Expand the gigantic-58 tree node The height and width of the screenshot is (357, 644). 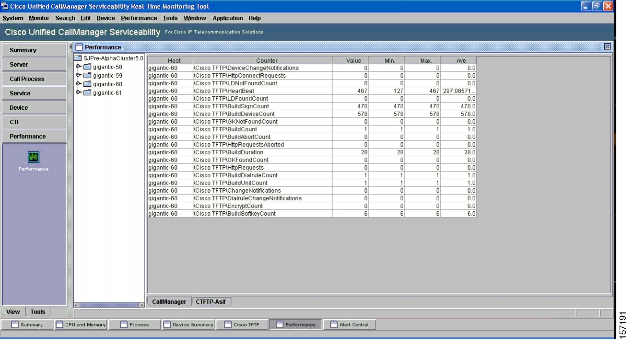[x=78, y=67]
